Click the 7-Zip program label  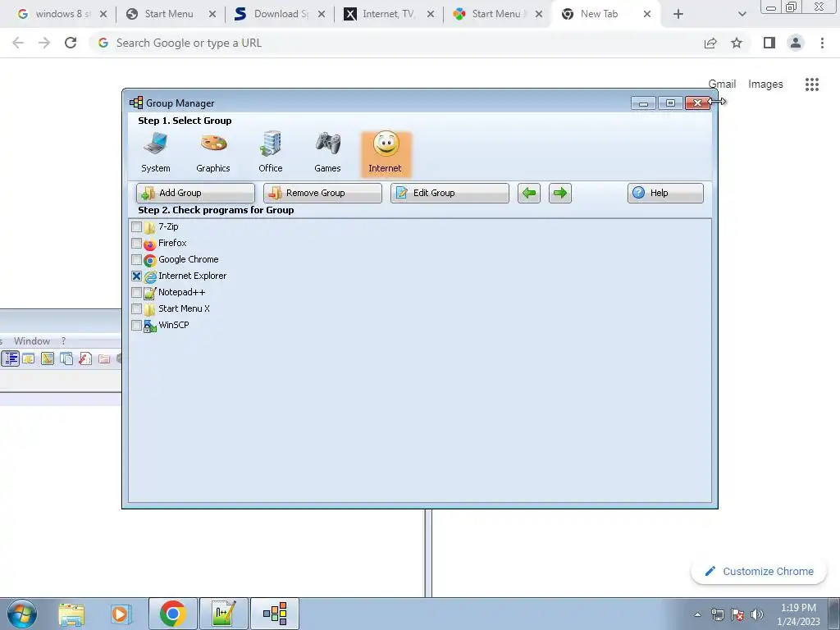click(x=168, y=226)
